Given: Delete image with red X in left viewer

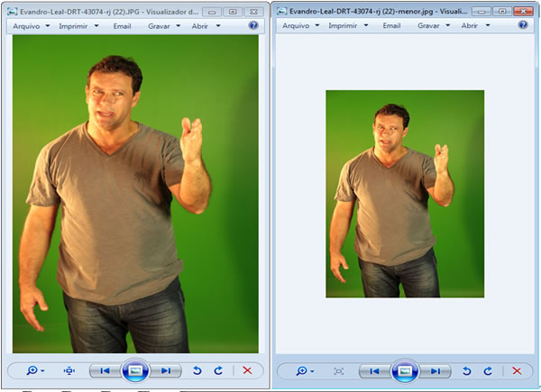Looking at the screenshot, I should (x=247, y=370).
